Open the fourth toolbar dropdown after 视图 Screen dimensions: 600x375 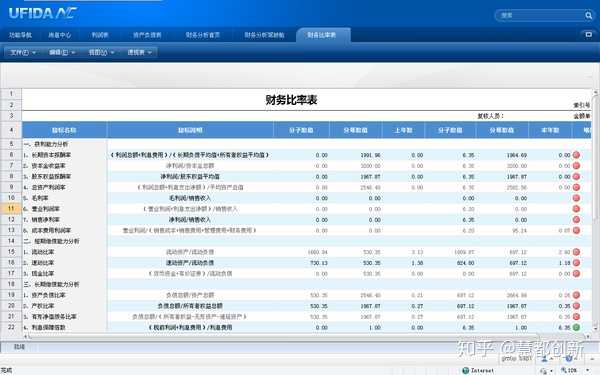[139, 52]
